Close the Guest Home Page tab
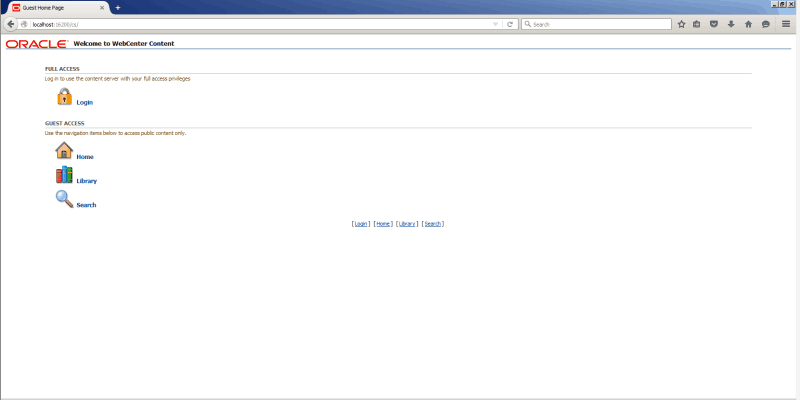 [x=102, y=7]
